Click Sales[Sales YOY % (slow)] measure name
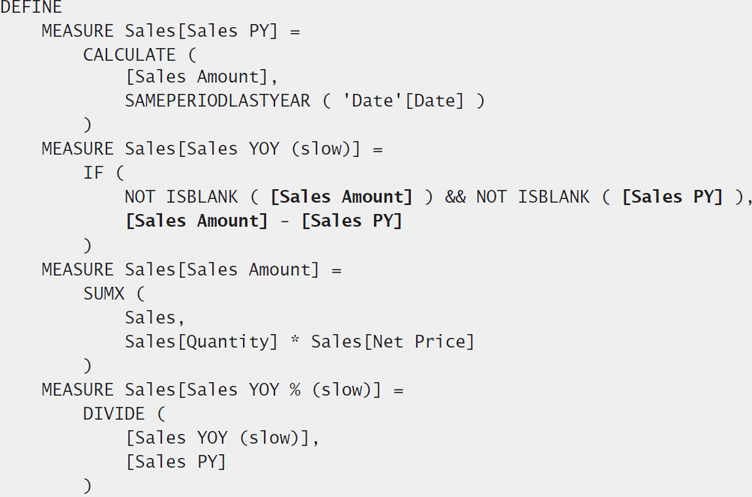Screen dimensions: 752x497 click(x=253, y=390)
